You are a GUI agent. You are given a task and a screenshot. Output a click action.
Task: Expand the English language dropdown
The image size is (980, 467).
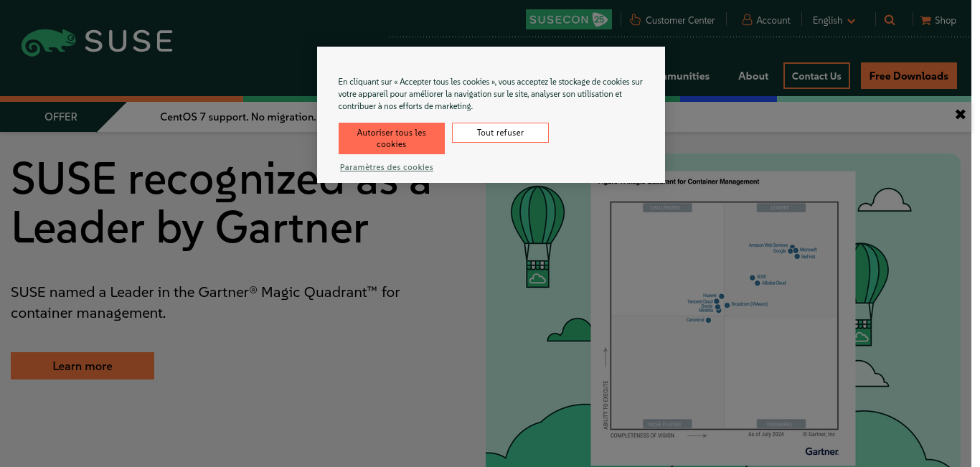pyautogui.click(x=834, y=20)
